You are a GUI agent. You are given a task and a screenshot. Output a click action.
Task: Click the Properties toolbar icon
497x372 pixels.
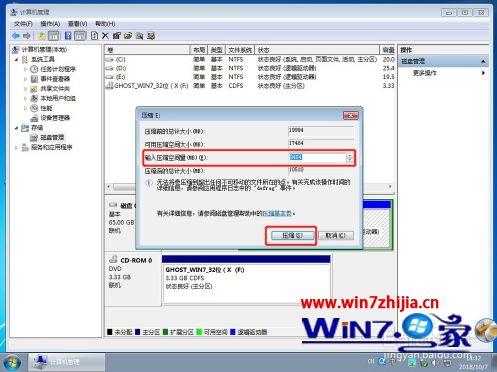click(117, 36)
